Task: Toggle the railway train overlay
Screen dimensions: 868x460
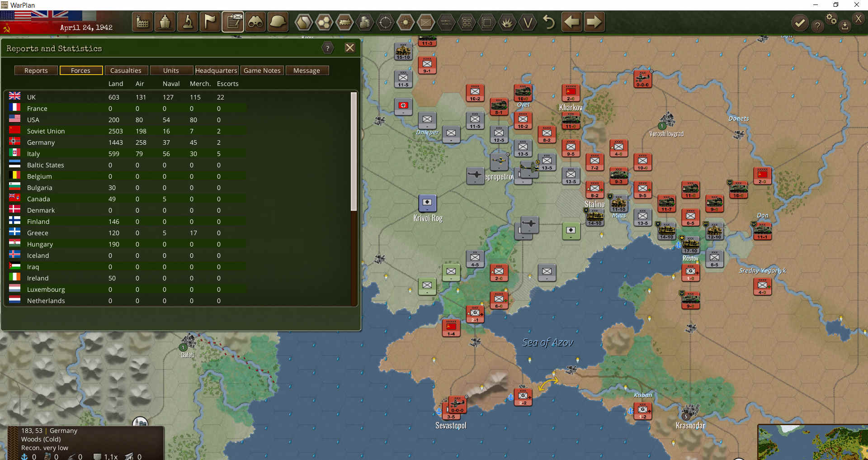Action: point(344,22)
